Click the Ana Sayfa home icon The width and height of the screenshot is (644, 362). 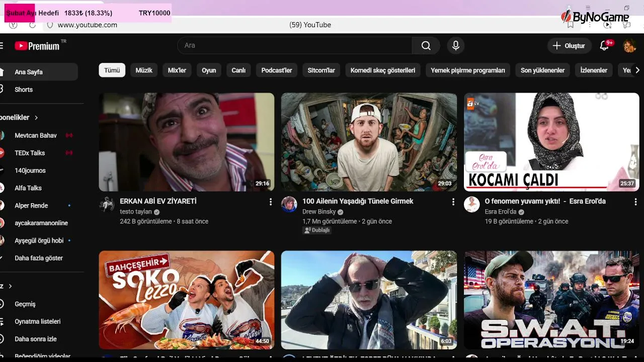pos(2,72)
